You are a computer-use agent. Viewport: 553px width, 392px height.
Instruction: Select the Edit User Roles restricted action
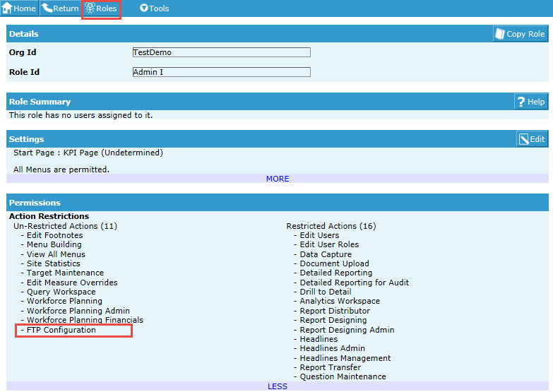pos(329,244)
